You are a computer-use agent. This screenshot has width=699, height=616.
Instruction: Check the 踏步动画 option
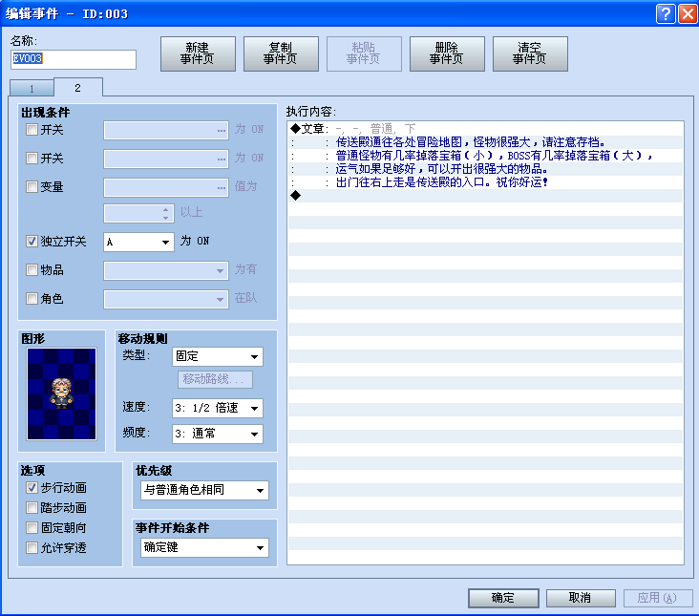(32, 508)
